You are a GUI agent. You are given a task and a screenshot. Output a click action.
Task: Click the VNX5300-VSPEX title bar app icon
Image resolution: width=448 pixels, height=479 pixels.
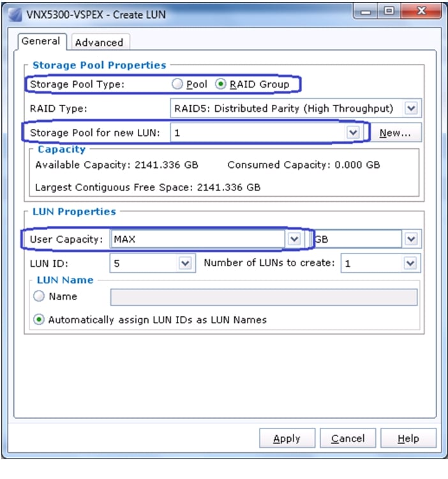[15, 15]
